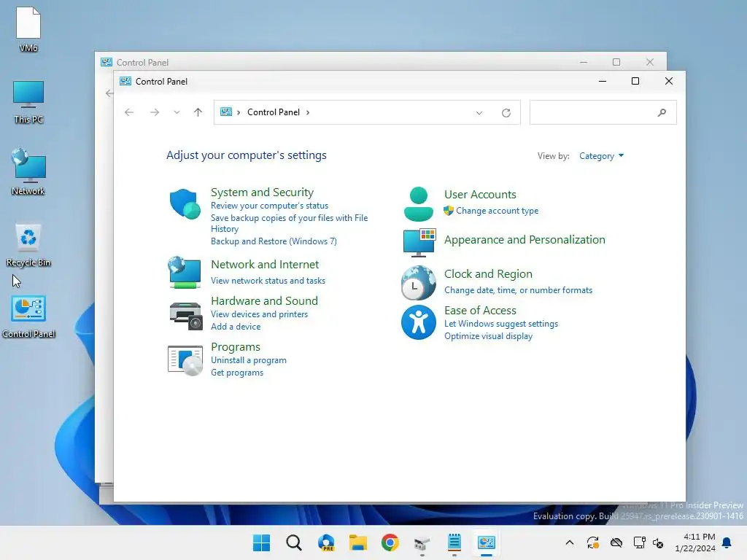Launch Microsoft Edge PRE from taskbar

point(326,542)
